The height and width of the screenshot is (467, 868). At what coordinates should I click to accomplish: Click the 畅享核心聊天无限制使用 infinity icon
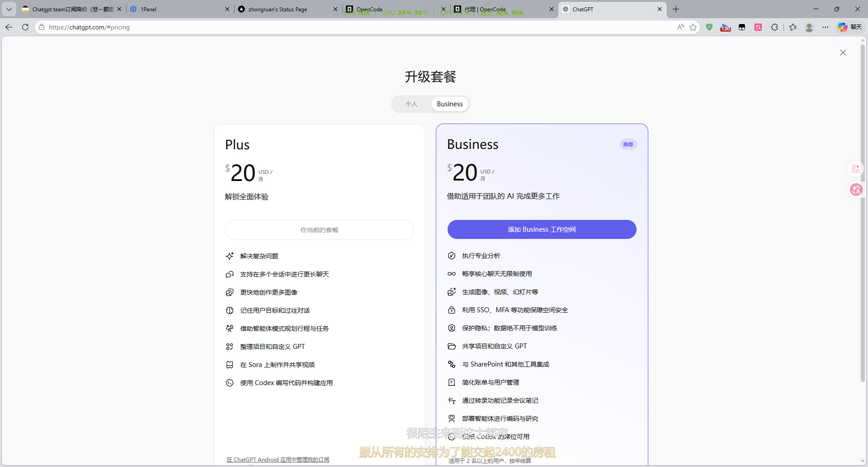(452, 274)
